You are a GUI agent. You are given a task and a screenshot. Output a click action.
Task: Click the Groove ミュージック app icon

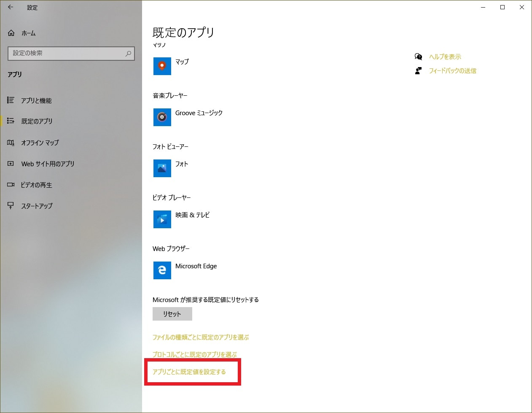pyautogui.click(x=162, y=117)
